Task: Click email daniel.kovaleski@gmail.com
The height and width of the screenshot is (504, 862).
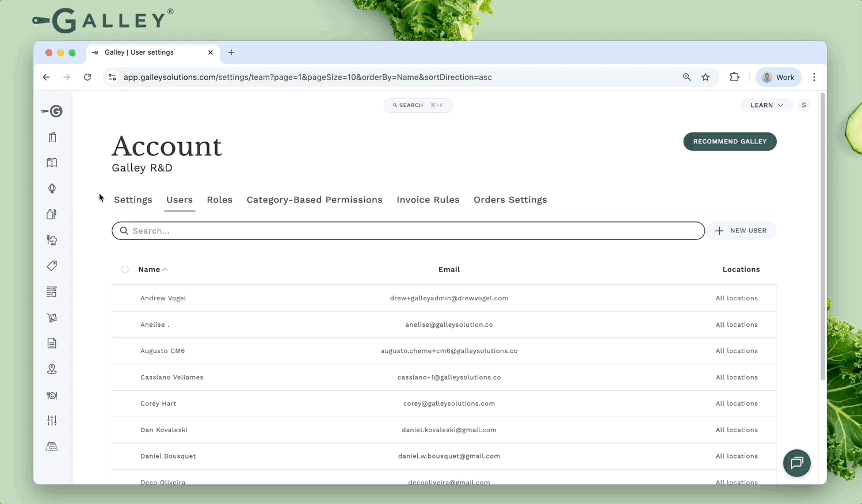Action: tap(449, 430)
